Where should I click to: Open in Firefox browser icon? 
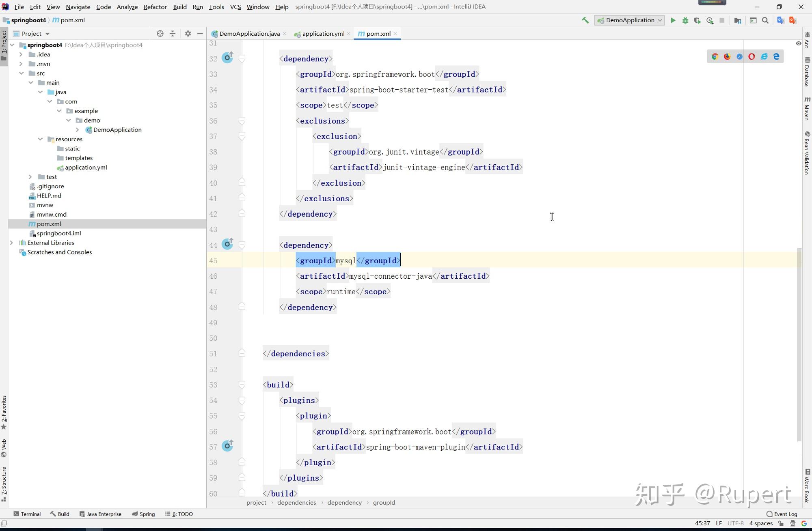[x=727, y=57]
